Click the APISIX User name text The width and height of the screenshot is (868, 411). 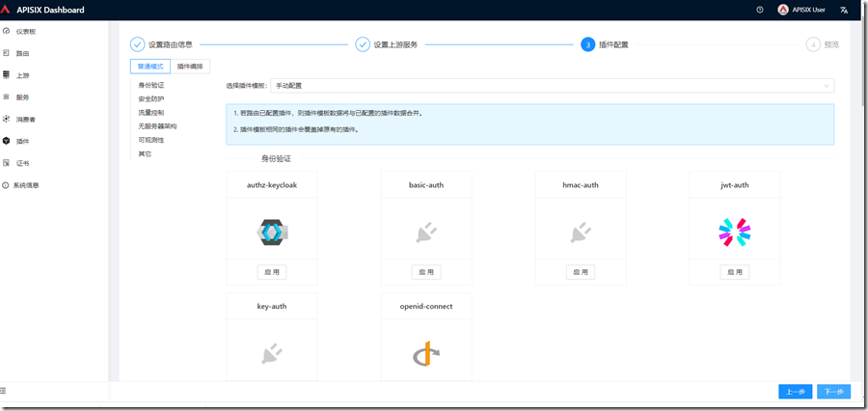[x=809, y=10]
